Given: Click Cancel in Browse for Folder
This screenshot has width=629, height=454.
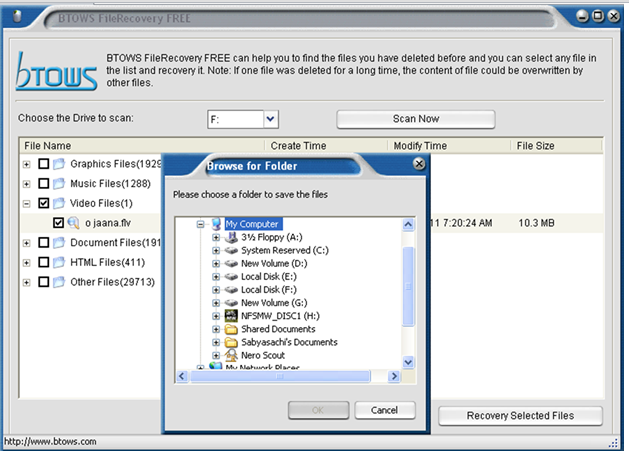Looking at the screenshot, I should pos(384,410).
